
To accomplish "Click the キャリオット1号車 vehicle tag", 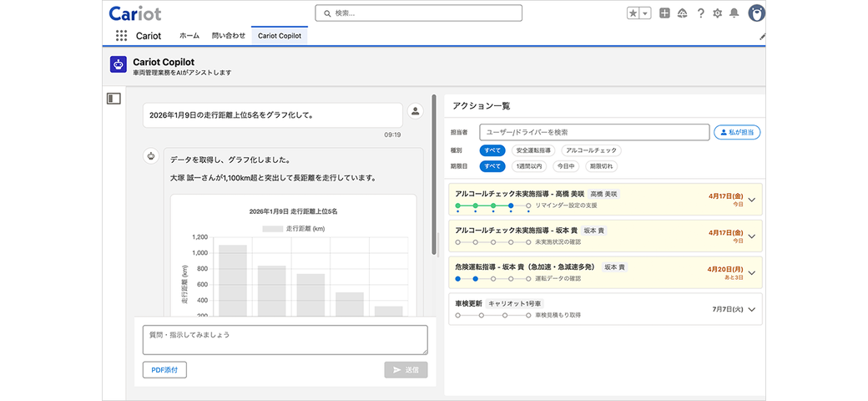I will pyautogui.click(x=514, y=304).
